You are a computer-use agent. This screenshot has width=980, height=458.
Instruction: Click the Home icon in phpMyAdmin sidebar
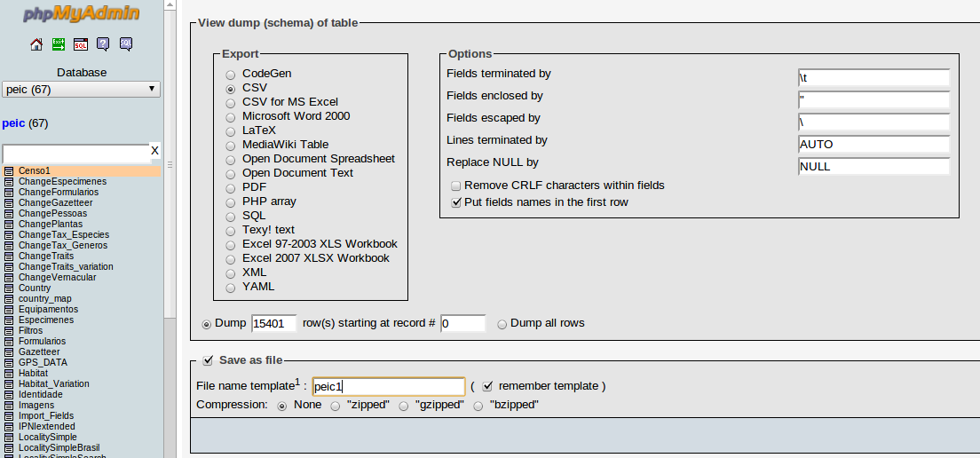pos(36,44)
